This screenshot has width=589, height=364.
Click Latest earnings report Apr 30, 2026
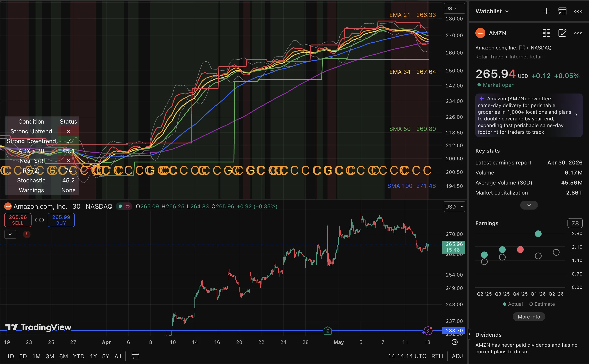click(x=529, y=163)
